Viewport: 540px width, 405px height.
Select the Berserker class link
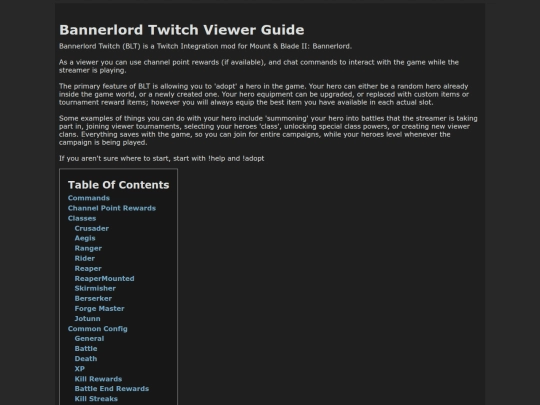[x=93, y=298]
